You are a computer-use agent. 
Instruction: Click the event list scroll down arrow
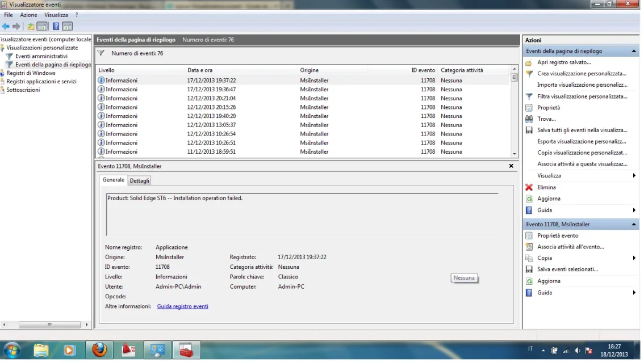pyautogui.click(x=514, y=154)
